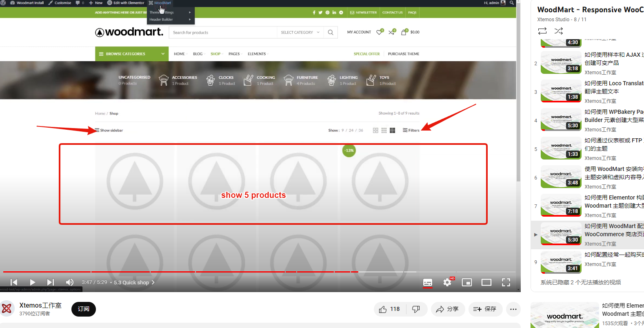The height and width of the screenshot is (328, 644).
Task: Toggle playlist loop
Action: point(542,31)
